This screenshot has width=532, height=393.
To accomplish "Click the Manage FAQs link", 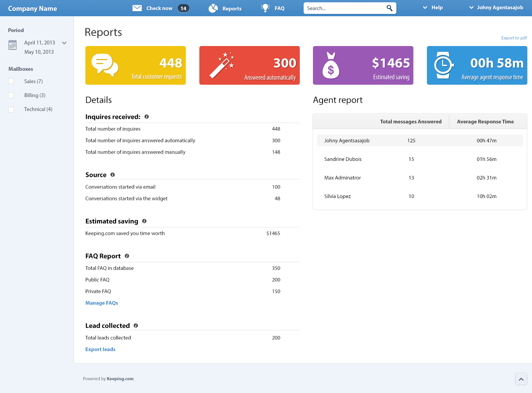I will pyautogui.click(x=102, y=303).
